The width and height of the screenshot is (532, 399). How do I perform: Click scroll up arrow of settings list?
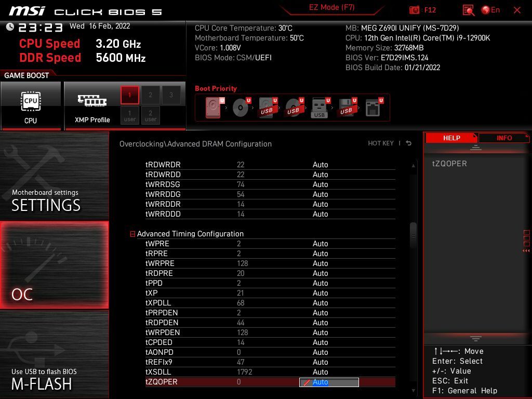[413, 166]
